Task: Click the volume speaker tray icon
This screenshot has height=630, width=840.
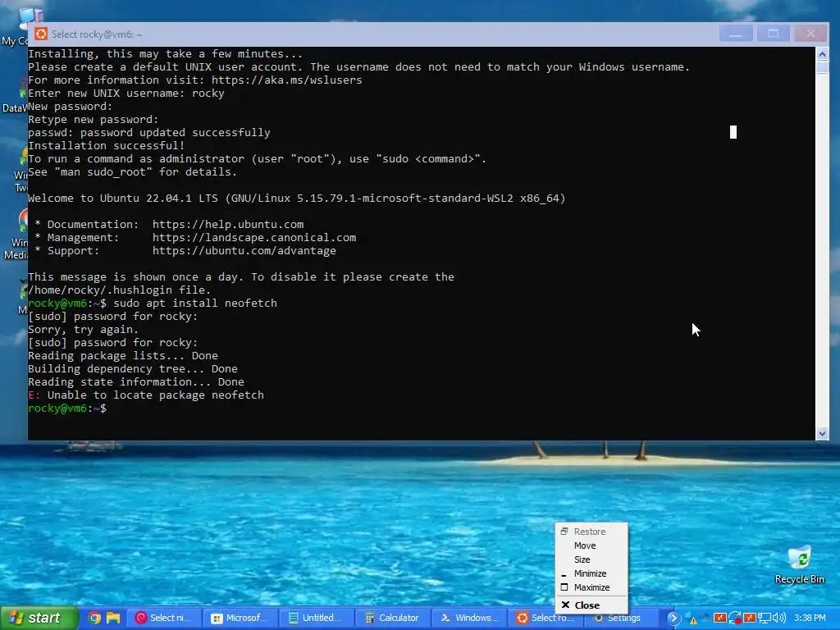Action: coord(779,619)
